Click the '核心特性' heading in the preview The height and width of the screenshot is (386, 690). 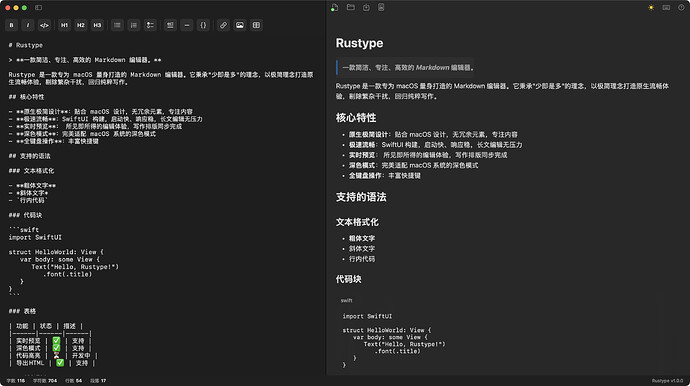click(356, 118)
